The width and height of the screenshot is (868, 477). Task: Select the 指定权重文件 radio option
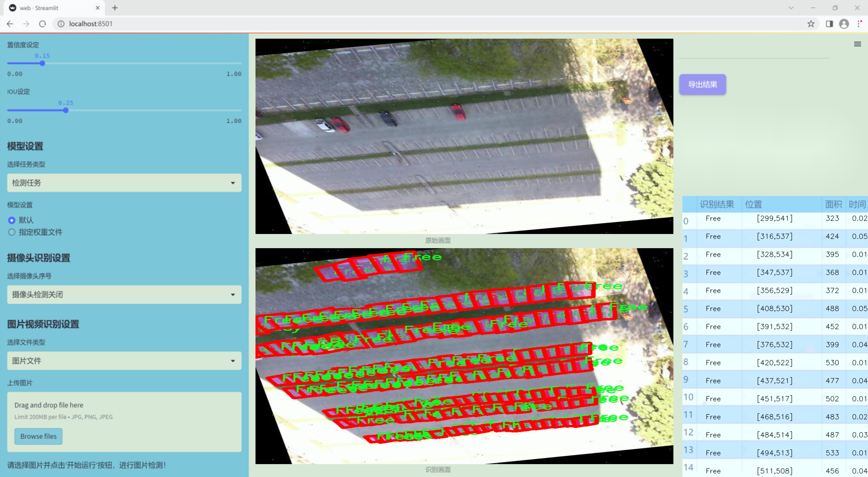pos(12,232)
